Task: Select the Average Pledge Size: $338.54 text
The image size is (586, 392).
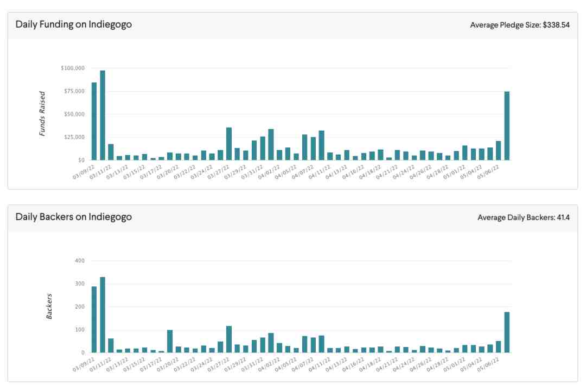Action: (x=519, y=25)
